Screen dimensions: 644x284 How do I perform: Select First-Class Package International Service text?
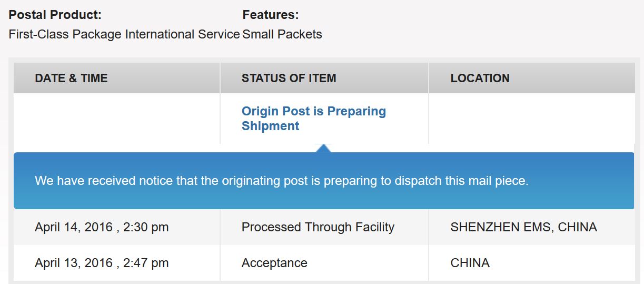click(x=124, y=35)
